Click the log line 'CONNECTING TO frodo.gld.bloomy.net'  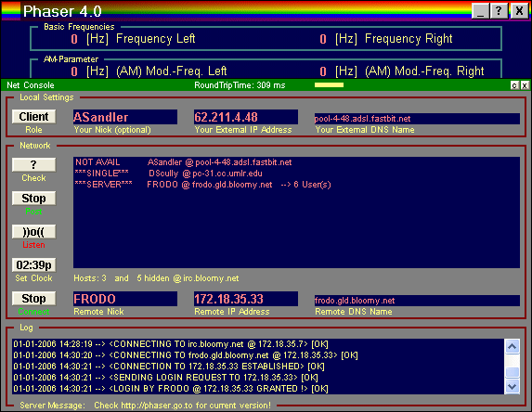[x=186, y=355]
